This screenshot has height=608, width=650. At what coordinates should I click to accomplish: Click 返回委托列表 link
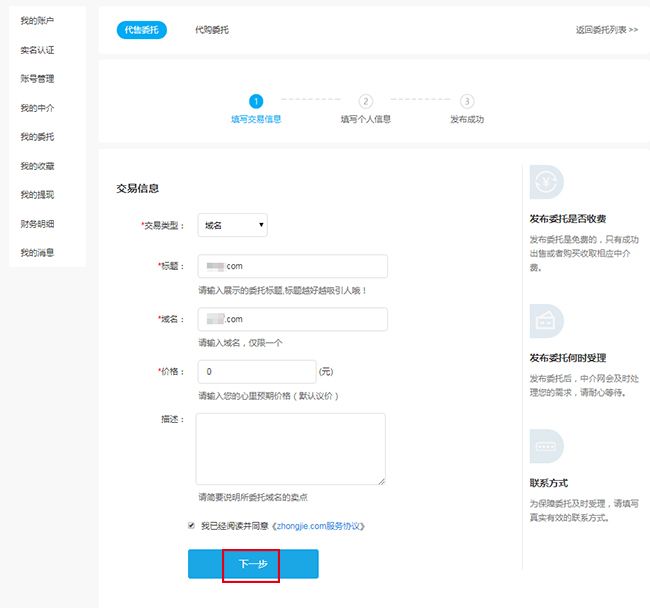pos(606,30)
